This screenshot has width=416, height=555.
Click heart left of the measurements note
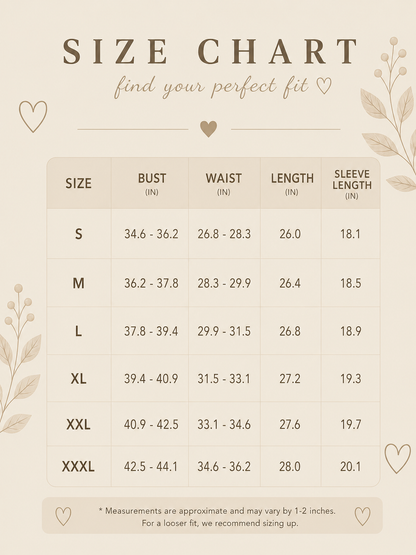(x=63, y=516)
